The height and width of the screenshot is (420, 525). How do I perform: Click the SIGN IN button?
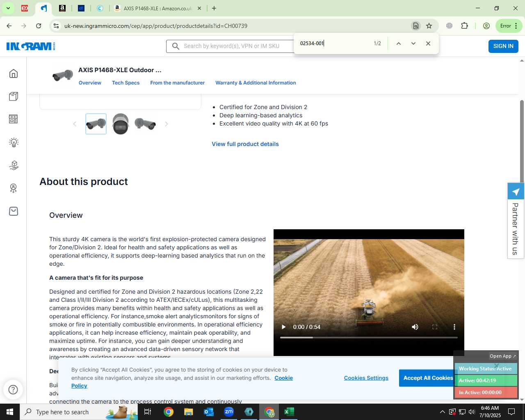coord(503,46)
